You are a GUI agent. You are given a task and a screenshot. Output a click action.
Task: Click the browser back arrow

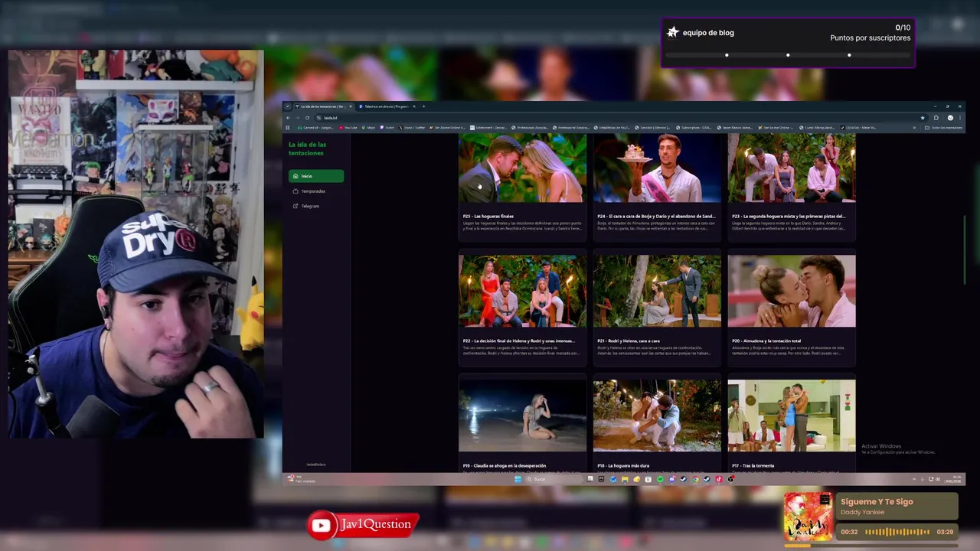288,118
